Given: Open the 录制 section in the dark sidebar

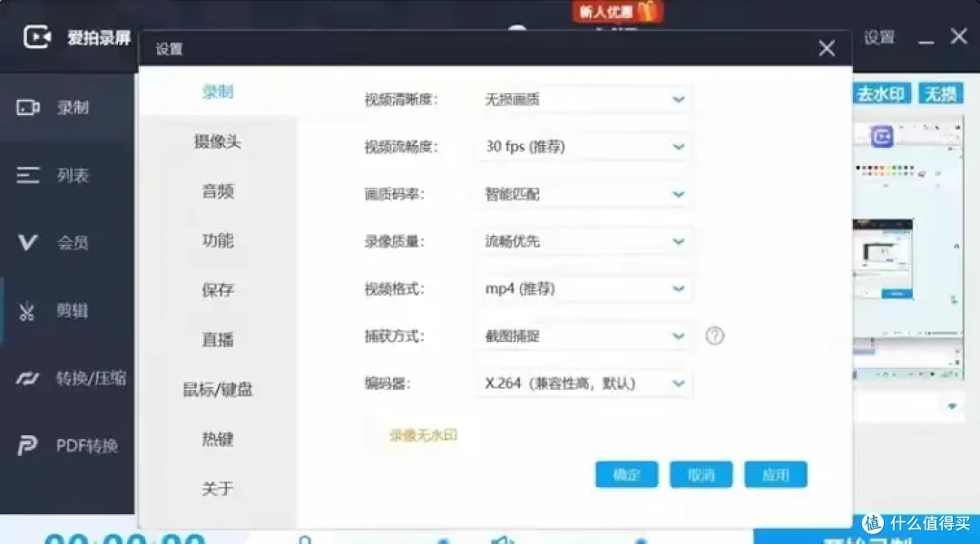Looking at the screenshot, I should [x=67, y=107].
